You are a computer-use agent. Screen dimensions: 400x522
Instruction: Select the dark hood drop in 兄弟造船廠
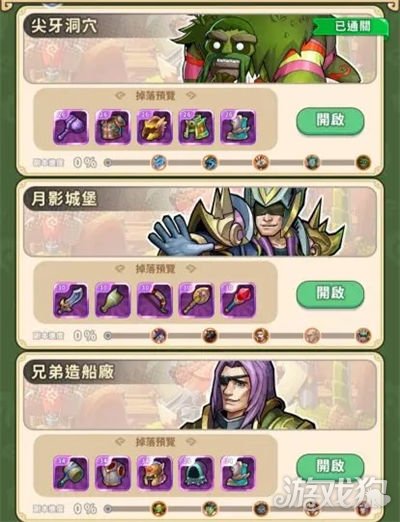click(x=196, y=473)
